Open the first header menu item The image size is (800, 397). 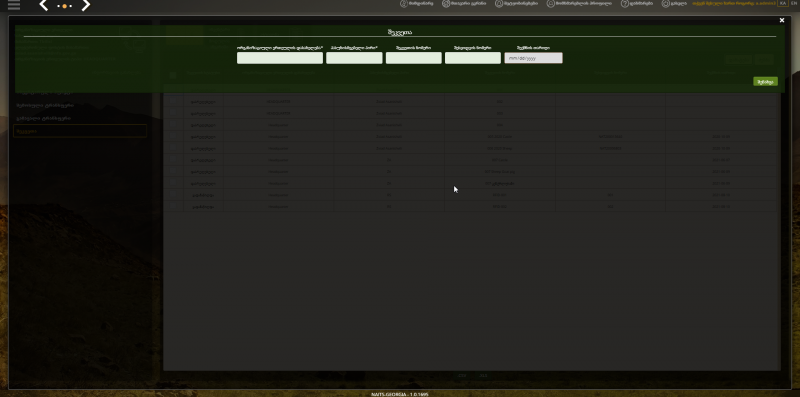(x=417, y=4)
